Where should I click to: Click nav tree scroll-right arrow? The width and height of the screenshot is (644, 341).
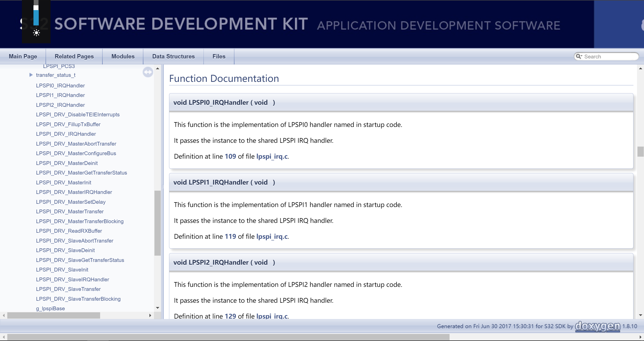pos(150,315)
